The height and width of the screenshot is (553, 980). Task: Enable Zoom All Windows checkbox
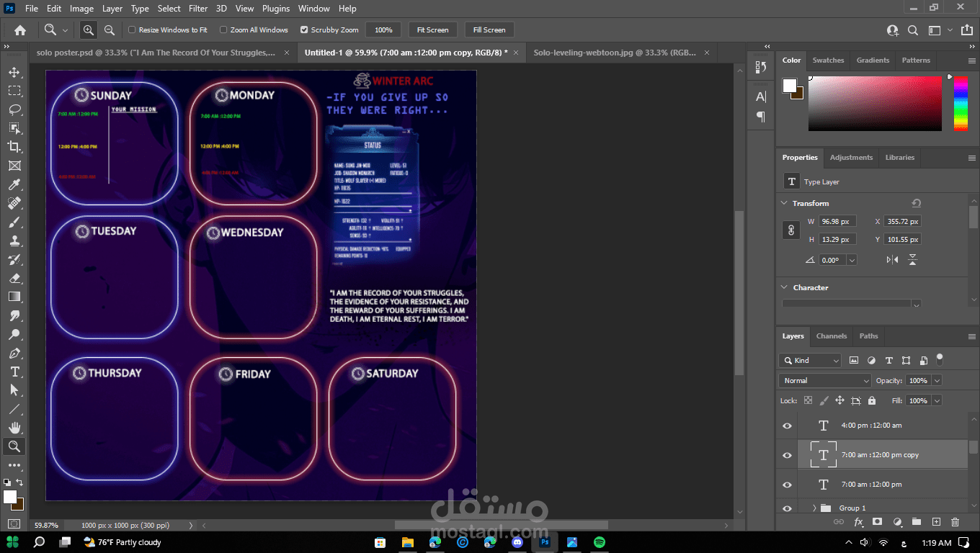point(223,30)
